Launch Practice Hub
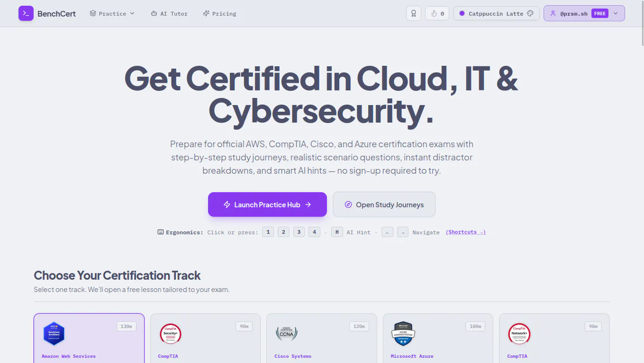The width and height of the screenshot is (644, 363). pos(267,204)
